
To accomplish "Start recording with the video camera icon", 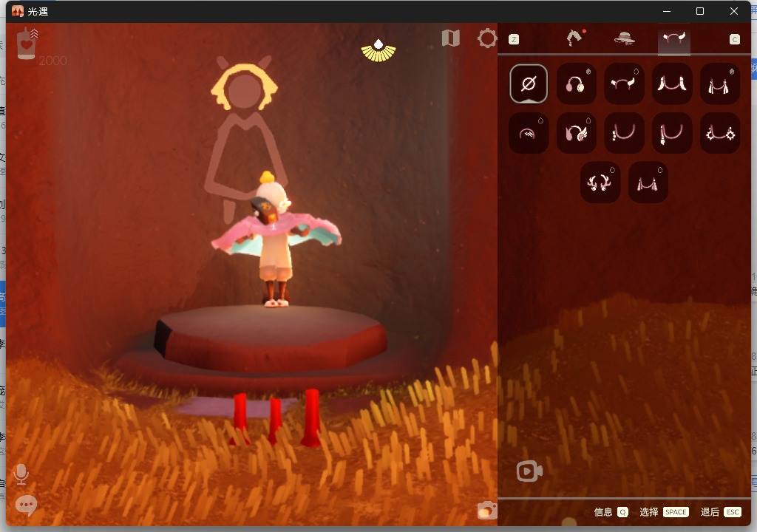I will [529, 471].
